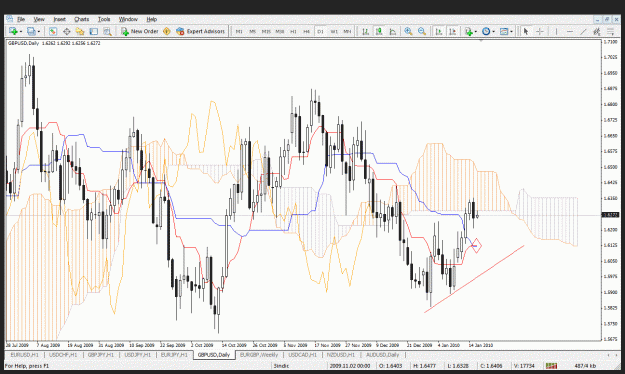Open the Templates dropdown arrow
This screenshot has height=374, width=625.
pos(511,31)
